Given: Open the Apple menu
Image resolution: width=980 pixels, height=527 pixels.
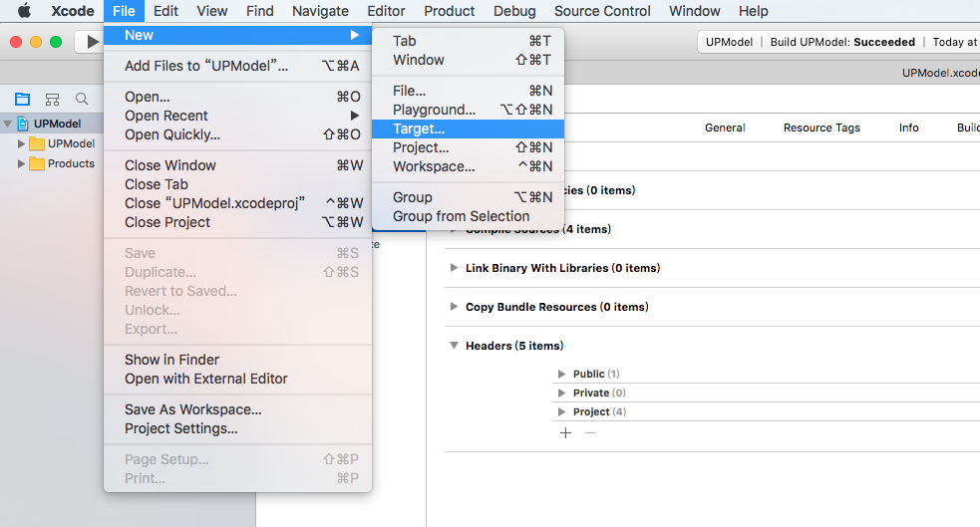Looking at the screenshot, I should [x=24, y=11].
